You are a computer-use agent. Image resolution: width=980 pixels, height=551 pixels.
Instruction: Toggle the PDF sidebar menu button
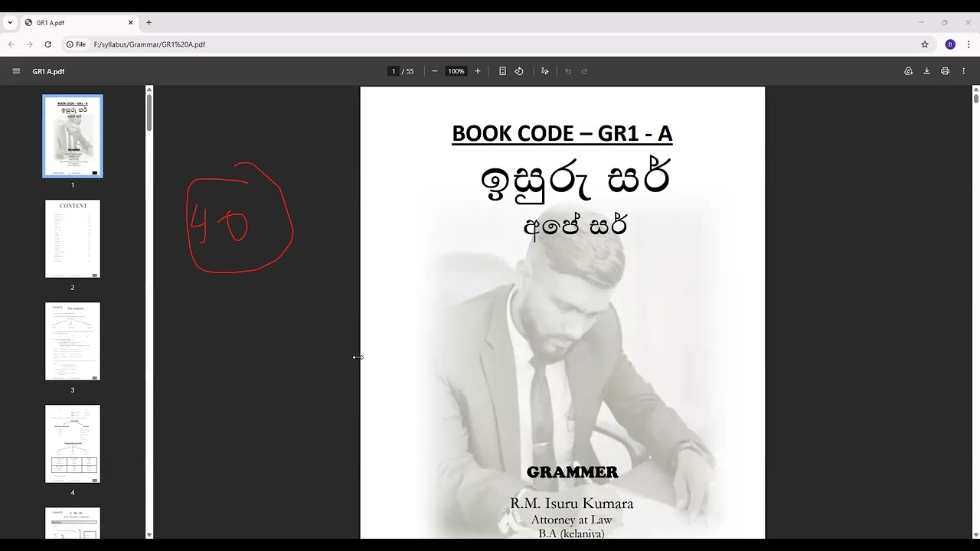point(16,71)
